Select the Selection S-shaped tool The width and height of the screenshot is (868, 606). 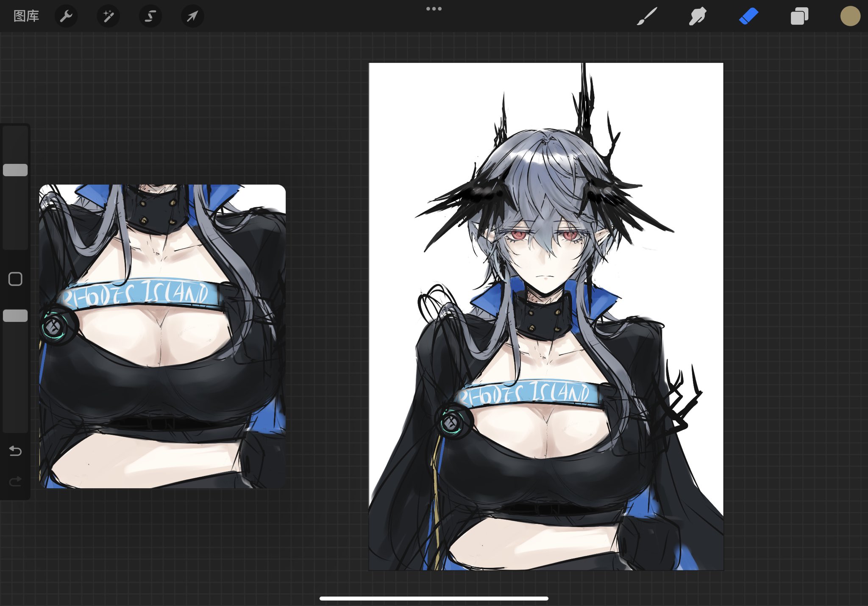[150, 16]
